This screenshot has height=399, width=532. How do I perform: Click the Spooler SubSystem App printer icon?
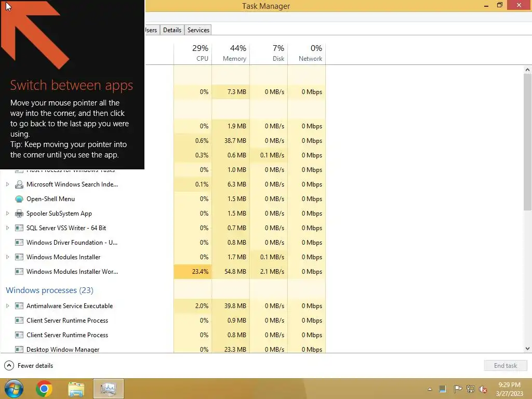click(x=19, y=214)
